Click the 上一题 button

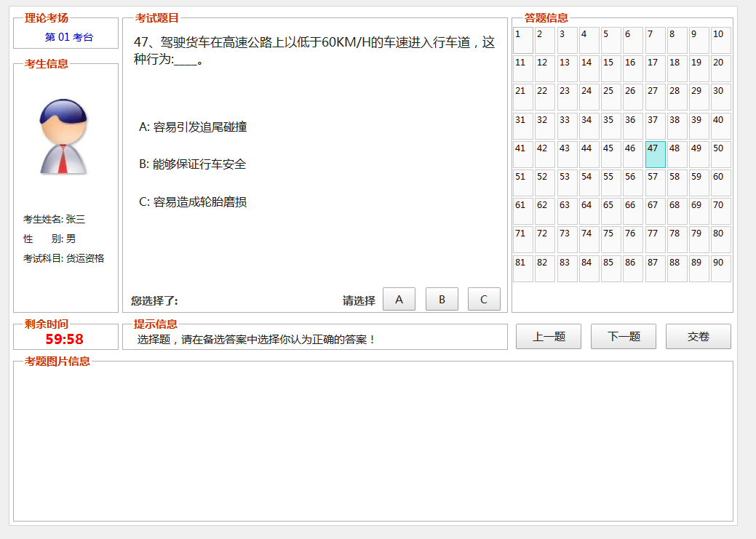click(548, 336)
